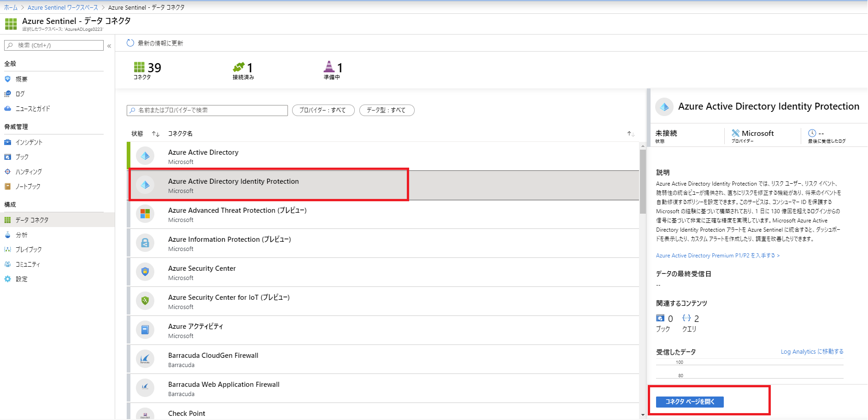Click the Azure アクティビティ icon

point(145,330)
